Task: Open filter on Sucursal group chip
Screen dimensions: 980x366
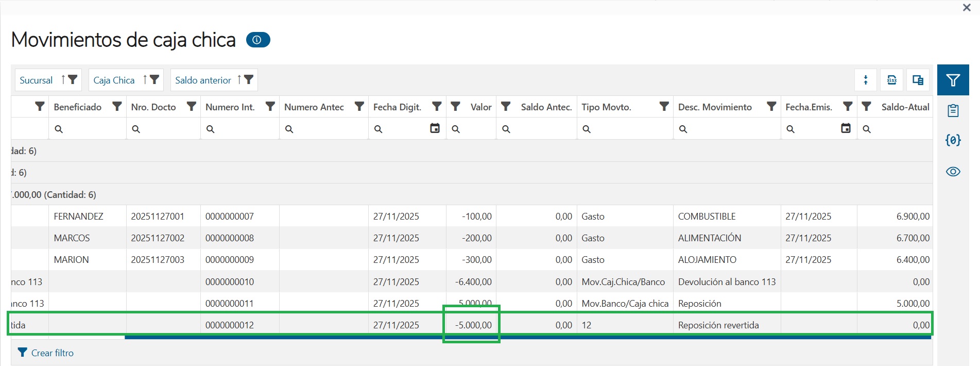Action: 73,80
